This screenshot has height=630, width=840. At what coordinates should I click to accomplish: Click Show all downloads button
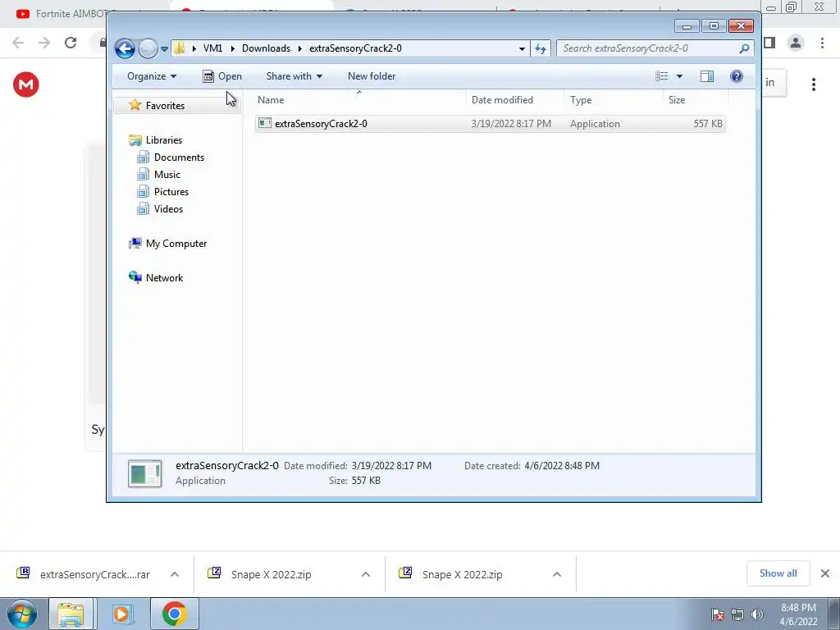coord(778,573)
